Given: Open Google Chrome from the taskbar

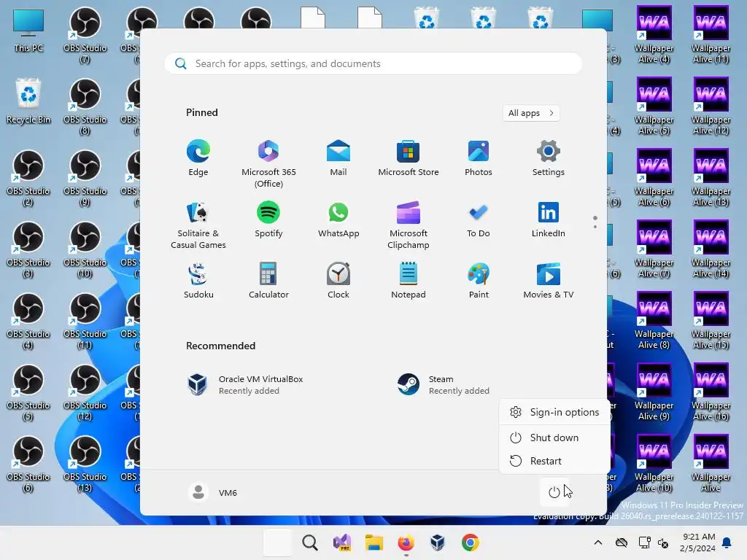Looking at the screenshot, I should point(471,542).
